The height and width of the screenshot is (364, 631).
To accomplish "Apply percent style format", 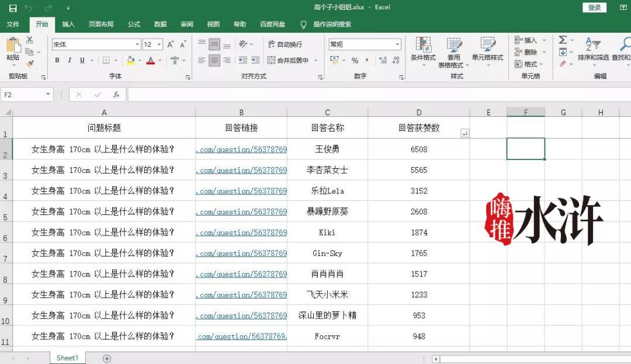I will click(x=355, y=60).
